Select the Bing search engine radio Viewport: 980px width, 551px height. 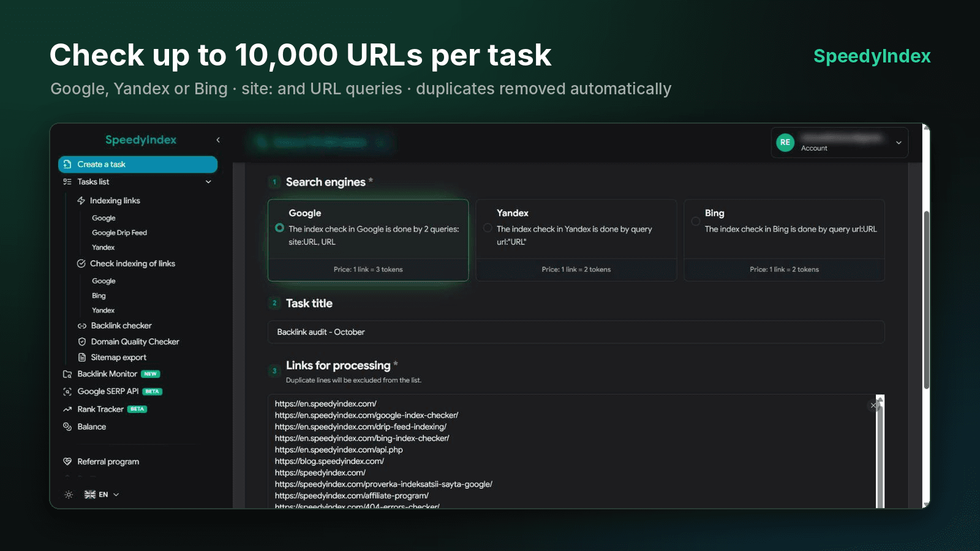[x=696, y=221]
